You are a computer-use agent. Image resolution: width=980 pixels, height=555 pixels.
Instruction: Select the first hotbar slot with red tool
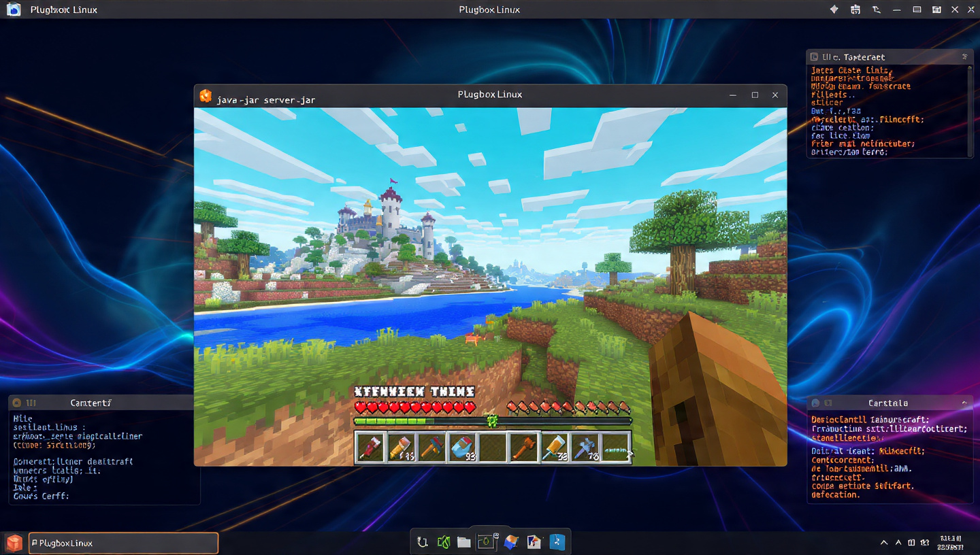(370, 448)
